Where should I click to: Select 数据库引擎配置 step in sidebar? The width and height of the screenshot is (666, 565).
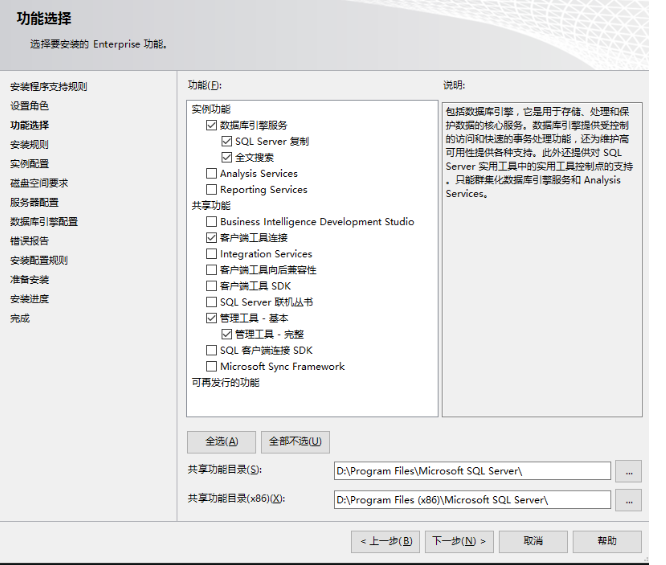click(x=44, y=222)
